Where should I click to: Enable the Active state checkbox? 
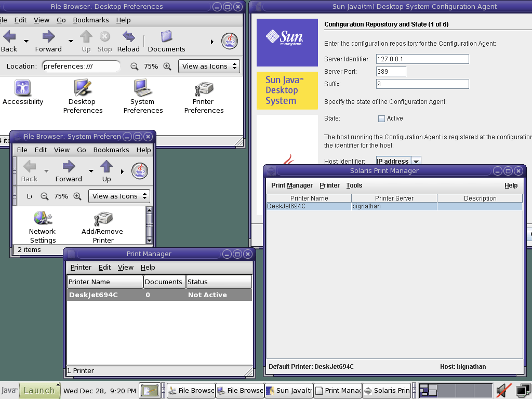pos(381,118)
